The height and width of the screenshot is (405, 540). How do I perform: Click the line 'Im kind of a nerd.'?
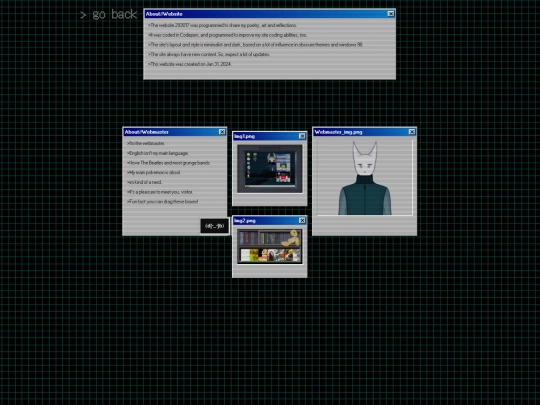[144, 182]
